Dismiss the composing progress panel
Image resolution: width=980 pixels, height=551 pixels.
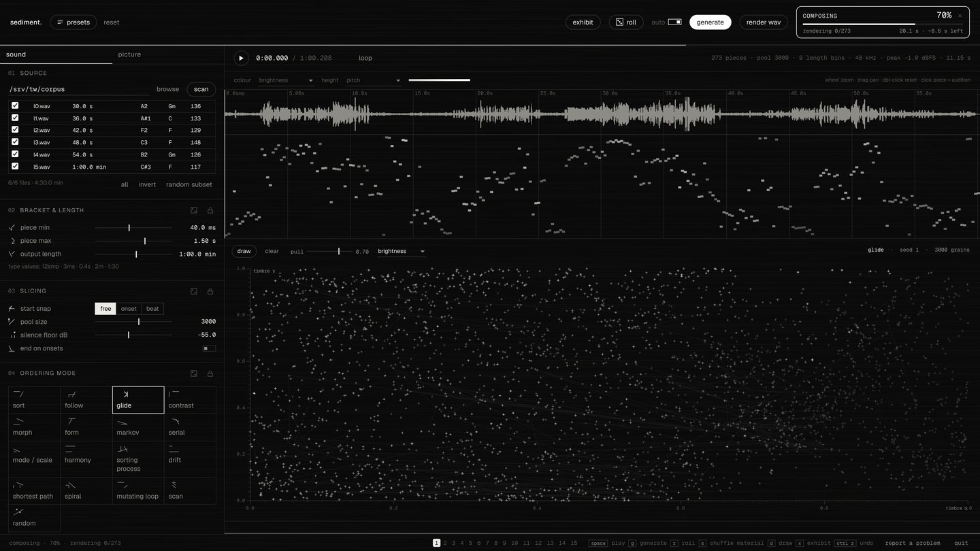click(960, 16)
